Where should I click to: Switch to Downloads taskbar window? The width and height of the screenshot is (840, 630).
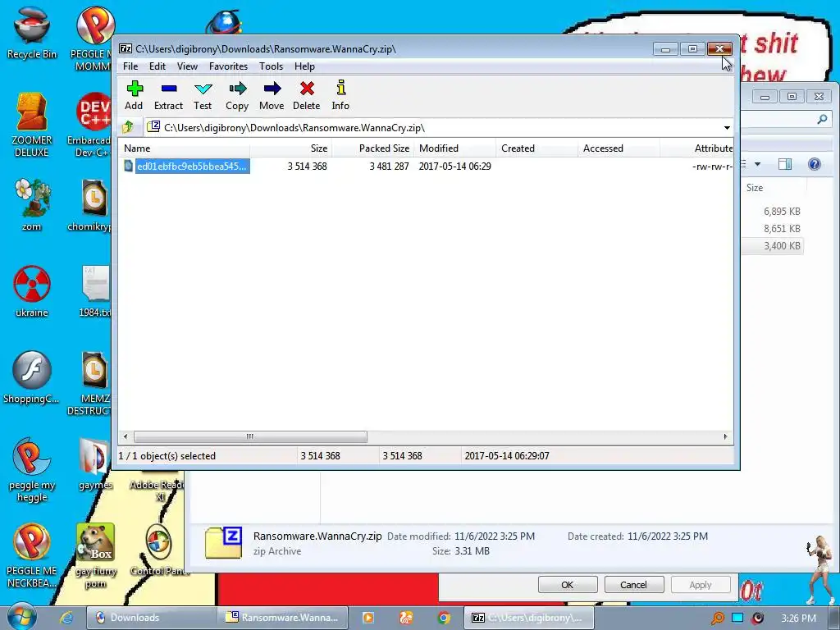pyautogui.click(x=151, y=618)
